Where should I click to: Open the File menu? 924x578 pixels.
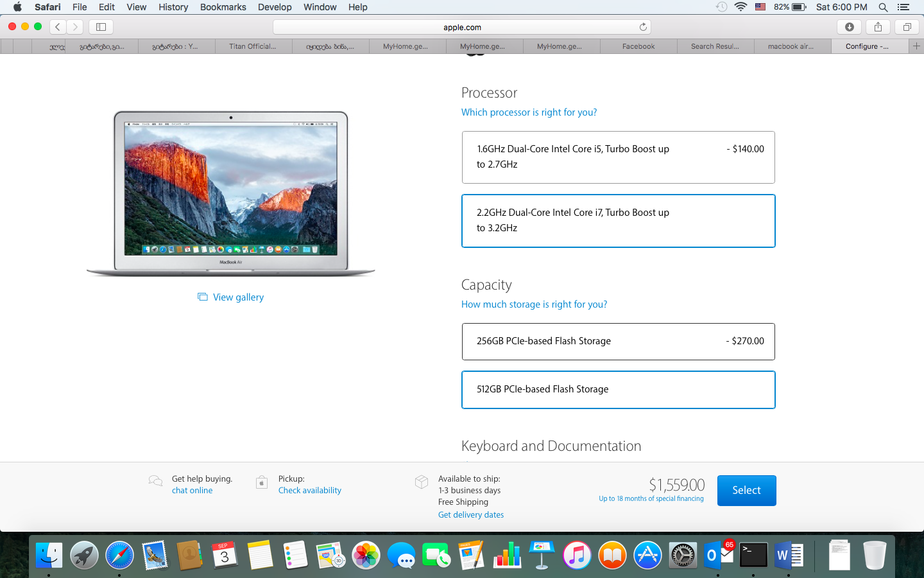80,7
